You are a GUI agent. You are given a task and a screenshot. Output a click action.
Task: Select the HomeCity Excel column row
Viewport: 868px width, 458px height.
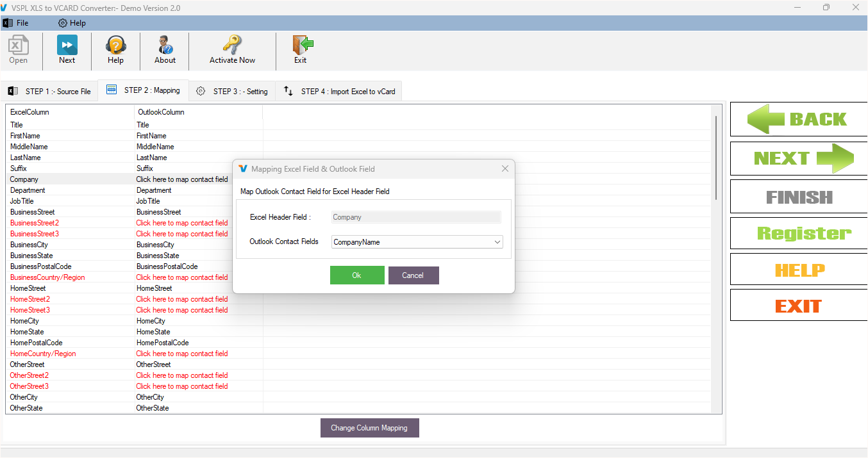(x=25, y=321)
